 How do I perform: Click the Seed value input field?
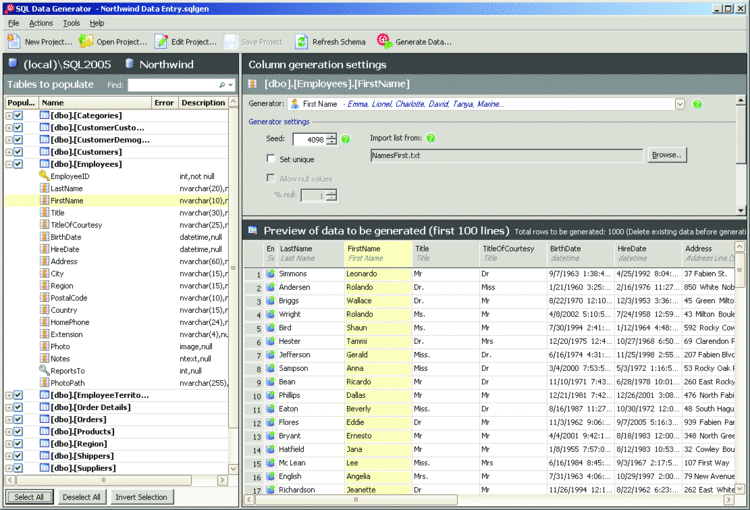pyautogui.click(x=309, y=140)
